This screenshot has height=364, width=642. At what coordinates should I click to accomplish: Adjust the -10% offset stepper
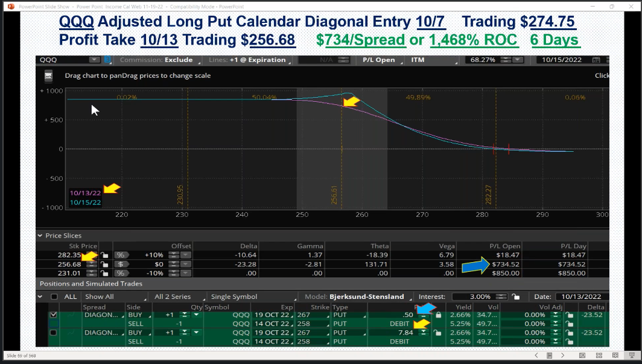(174, 273)
